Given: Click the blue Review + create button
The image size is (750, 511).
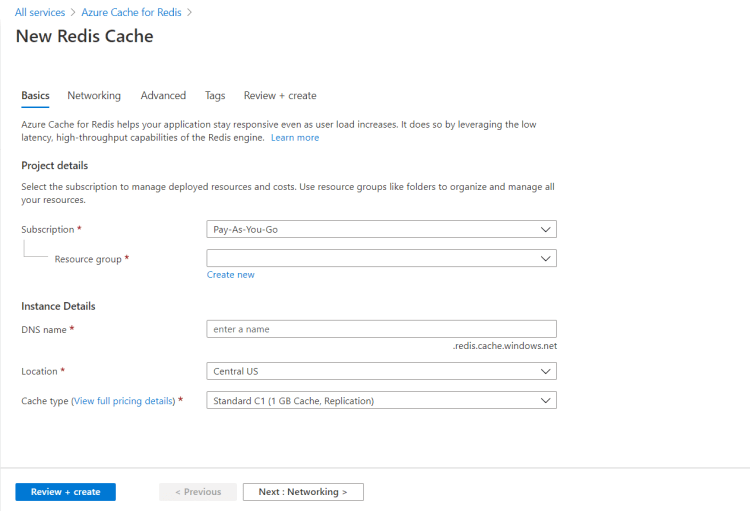Looking at the screenshot, I should click(66, 492).
